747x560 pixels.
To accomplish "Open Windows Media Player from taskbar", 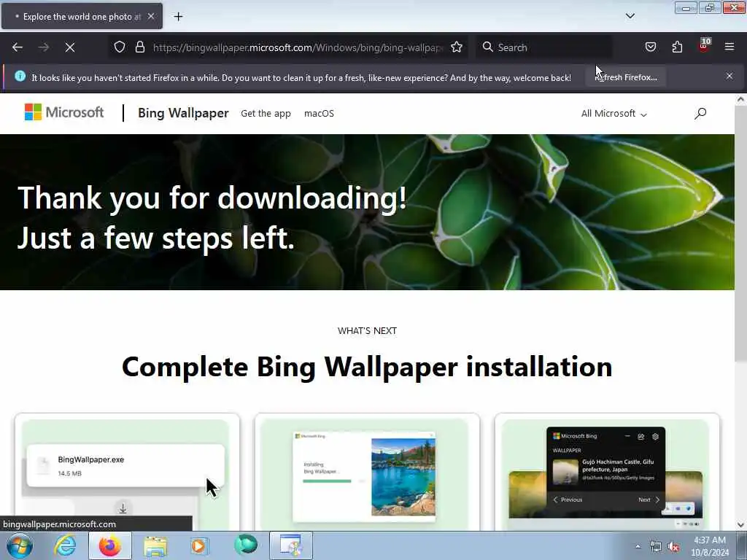I will coord(199,545).
